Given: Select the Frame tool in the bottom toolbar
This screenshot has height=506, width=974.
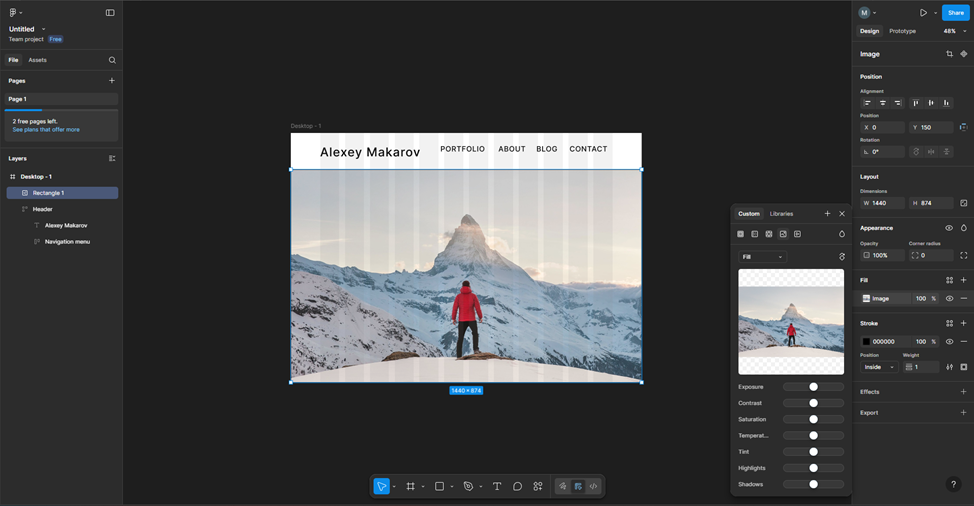Looking at the screenshot, I should coord(410,486).
